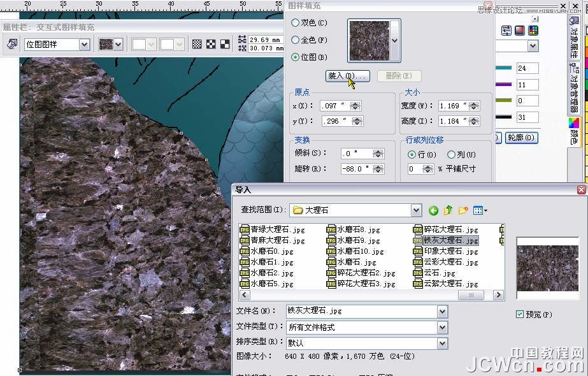Click the 轮廓 button on the right panel

pos(521,138)
